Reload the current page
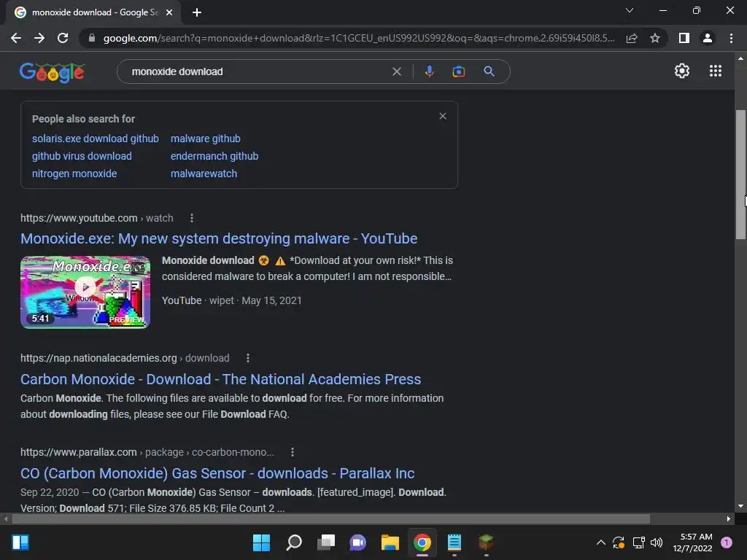The image size is (747, 560). click(63, 38)
